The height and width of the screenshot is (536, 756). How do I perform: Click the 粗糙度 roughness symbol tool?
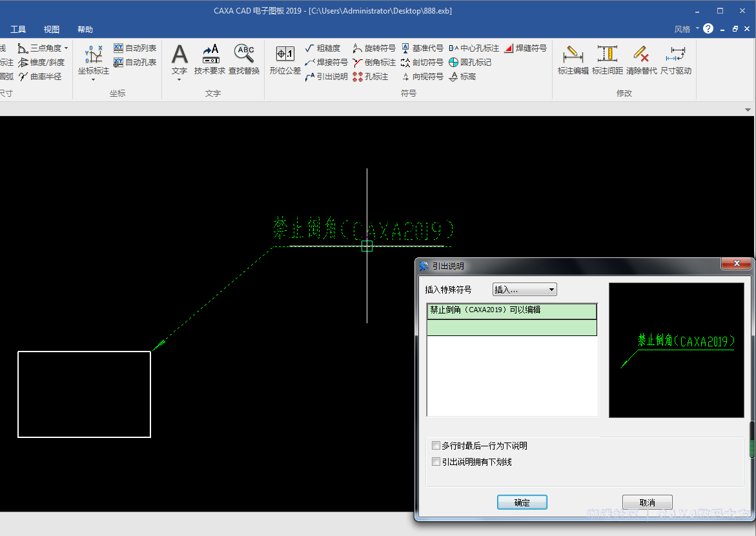click(x=322, y=48)
